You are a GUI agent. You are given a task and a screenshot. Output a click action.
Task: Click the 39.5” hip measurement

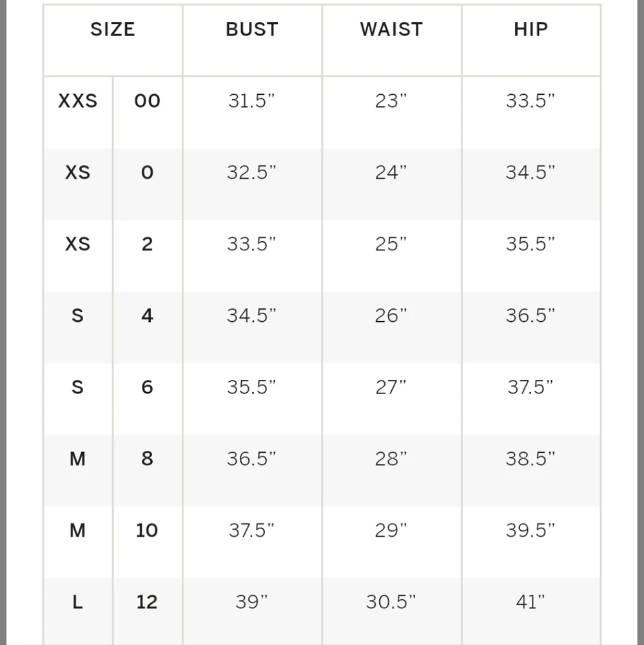[531, 531]
